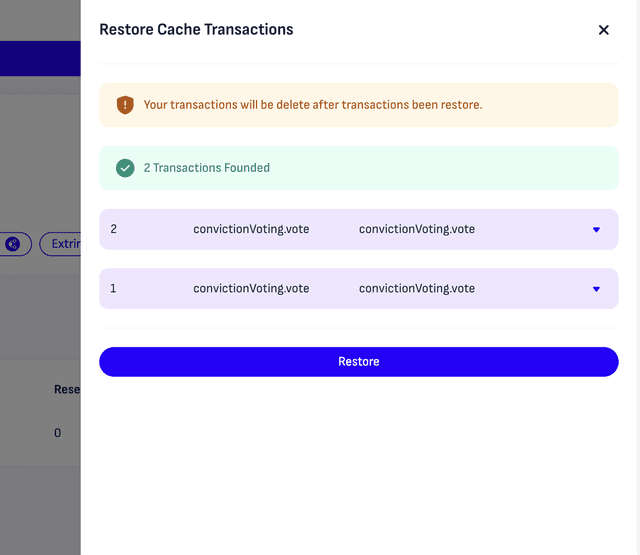
Task: Select index number 2 in first row
Action: click(x=114, y=229)
